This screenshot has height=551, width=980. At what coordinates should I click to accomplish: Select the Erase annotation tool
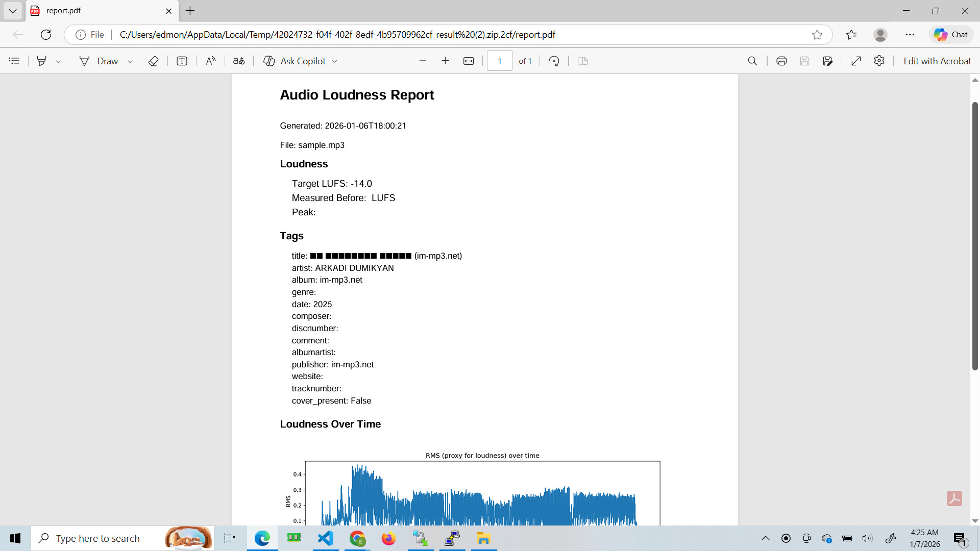(153, 61)
